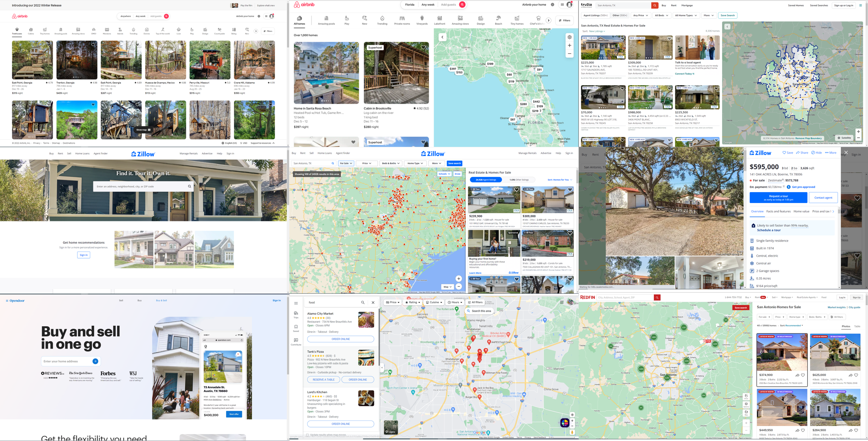The image size is (868, 441).
Task: Select the Redfin map Draw tool
Action: (x=746, y=397)
